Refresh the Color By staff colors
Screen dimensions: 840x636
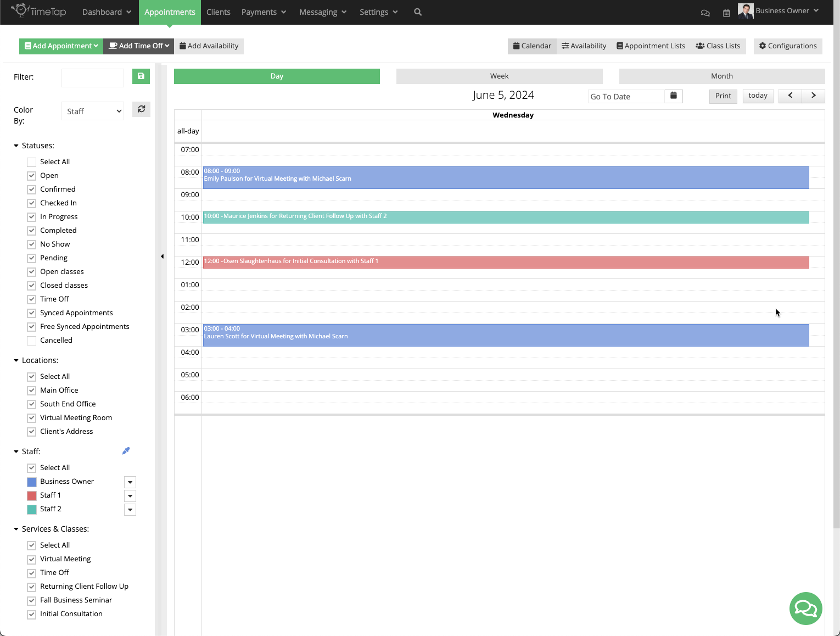141,109
